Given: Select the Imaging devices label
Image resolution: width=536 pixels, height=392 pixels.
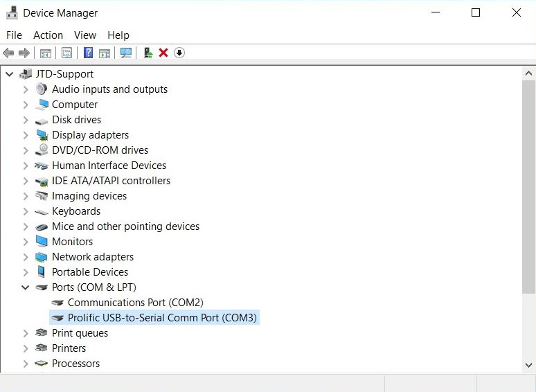Looking at the screenshot, I should pyautogui.click(x=89, y=196).
